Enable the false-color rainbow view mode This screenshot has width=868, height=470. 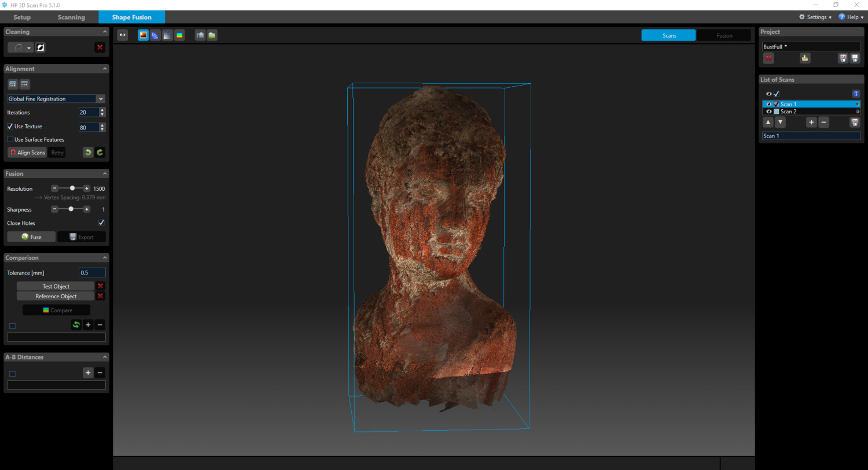[x=179, y=35]
